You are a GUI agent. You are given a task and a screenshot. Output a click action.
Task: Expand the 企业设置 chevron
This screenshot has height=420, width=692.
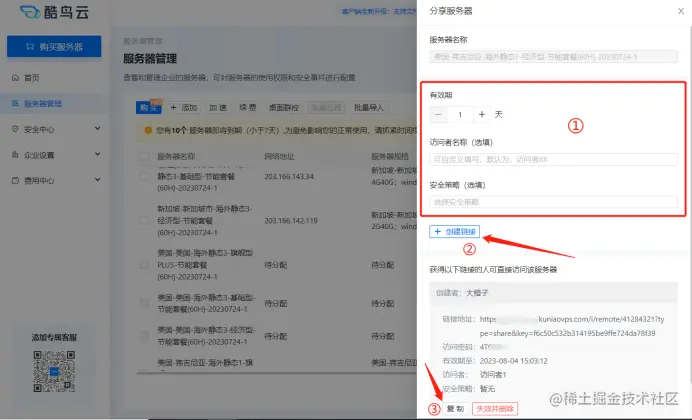click(98, 154)
